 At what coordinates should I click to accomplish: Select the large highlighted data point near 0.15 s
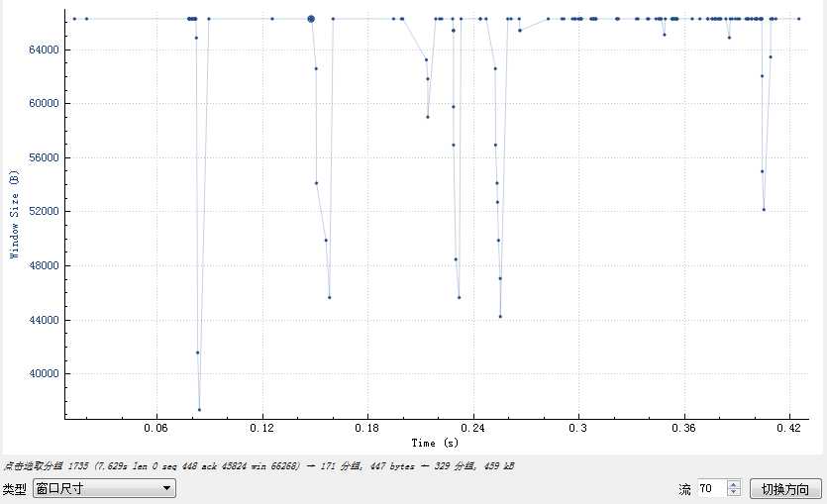[x=311, y=19]
